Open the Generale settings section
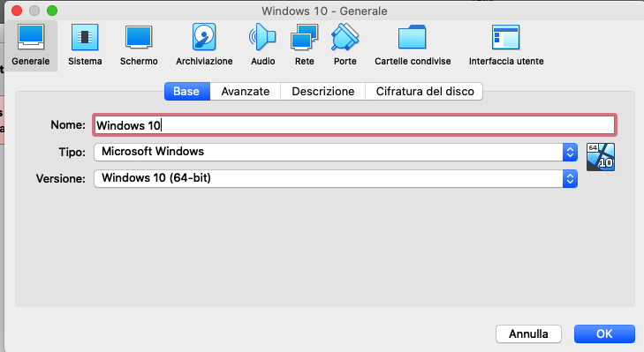This screenshot has width=644, height=352. pos(31,45)
